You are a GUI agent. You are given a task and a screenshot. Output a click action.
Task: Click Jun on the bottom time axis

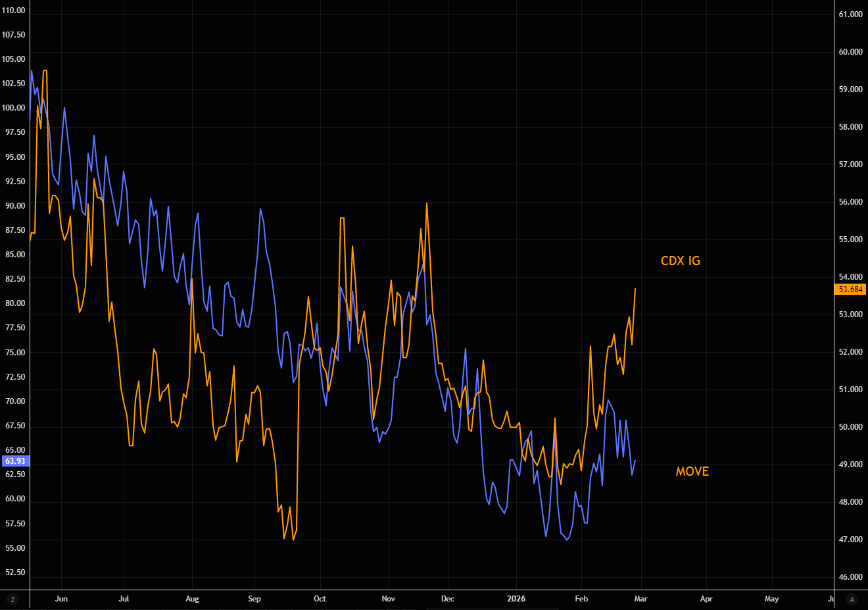61,599
